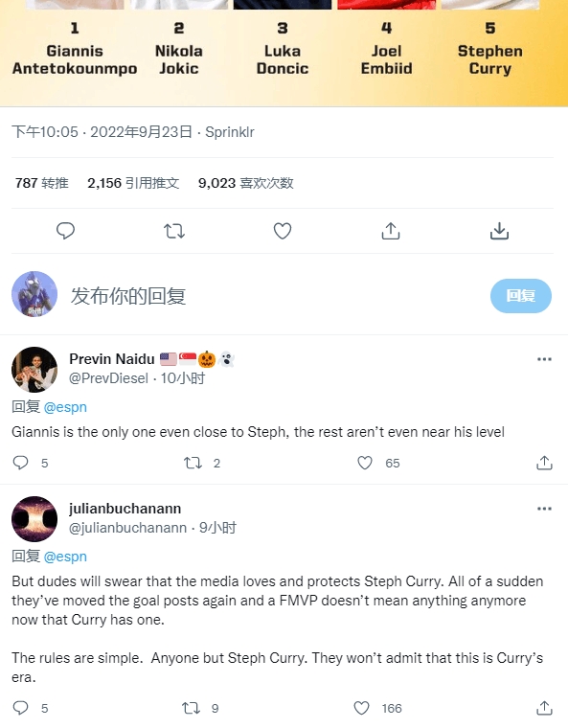This screenshot has height=728, width=568.
Task: Click the blue 回复 reply button
Action: click(x=521, y=296)
